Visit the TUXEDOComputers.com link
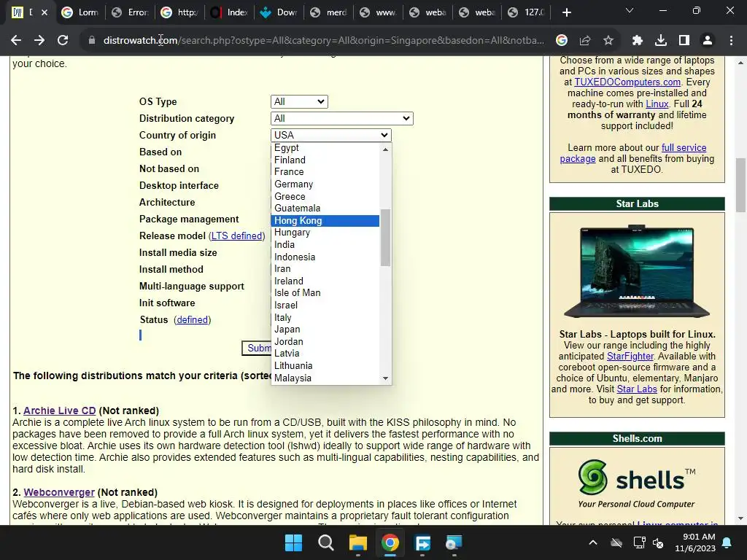This screenshot has height=560, width=747. 627,82
